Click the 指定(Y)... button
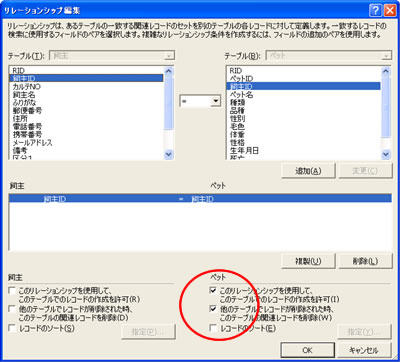 coord(364,332)
